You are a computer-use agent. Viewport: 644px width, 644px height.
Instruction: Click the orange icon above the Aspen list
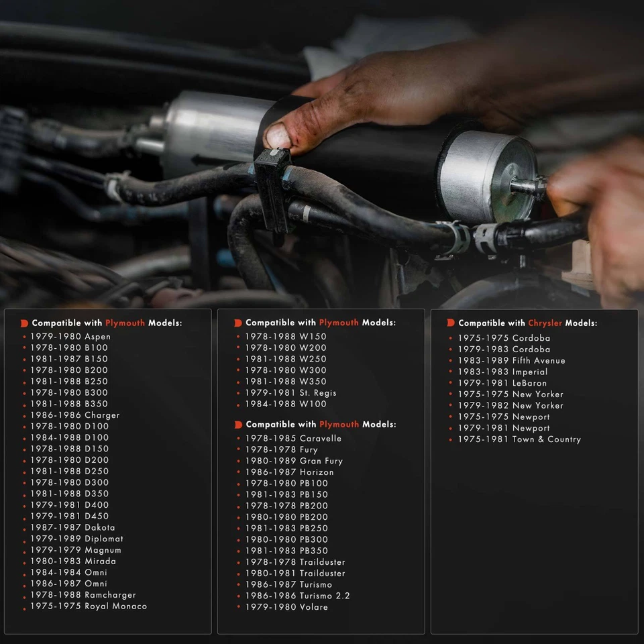pyautogui.click(x=24, y=323)
